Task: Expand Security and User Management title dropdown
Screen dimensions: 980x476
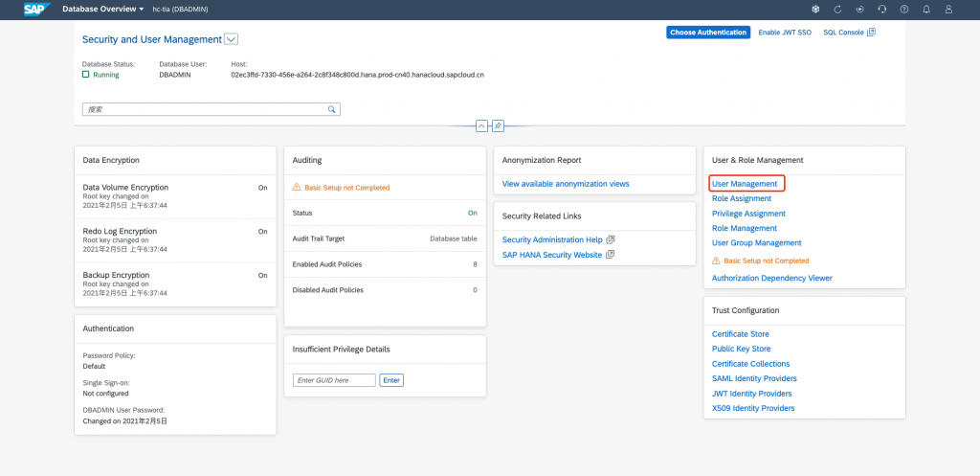Action: point(231,39)
